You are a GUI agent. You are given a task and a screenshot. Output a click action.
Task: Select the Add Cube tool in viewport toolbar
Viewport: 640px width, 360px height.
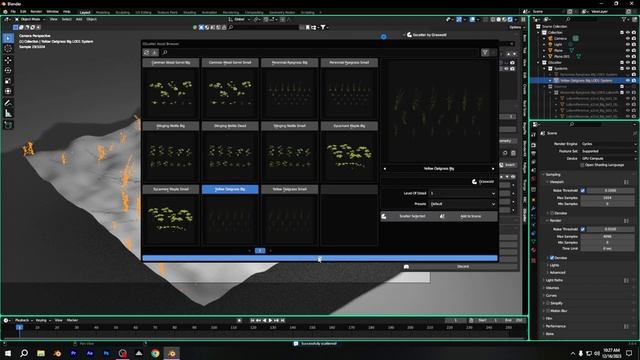(8, 124)
